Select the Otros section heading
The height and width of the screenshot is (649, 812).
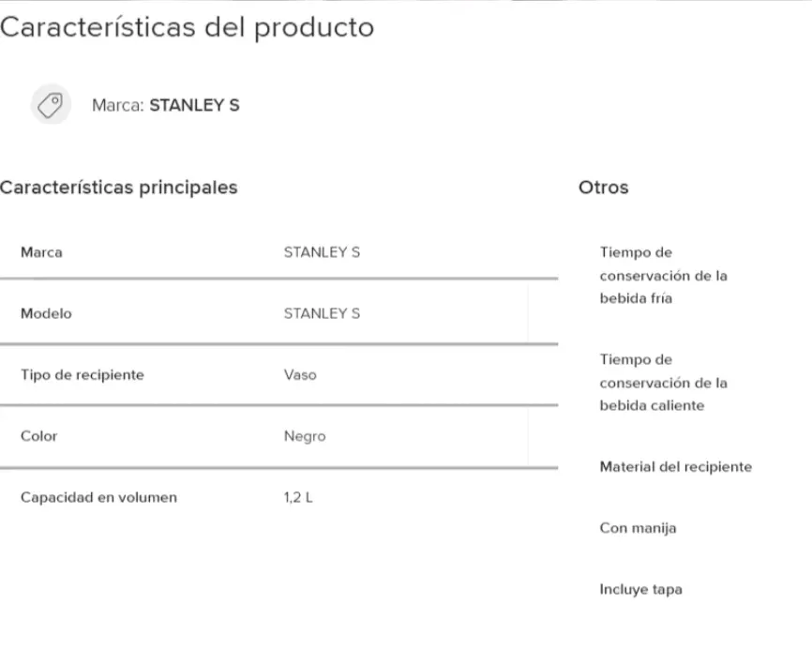click(603, 187)
